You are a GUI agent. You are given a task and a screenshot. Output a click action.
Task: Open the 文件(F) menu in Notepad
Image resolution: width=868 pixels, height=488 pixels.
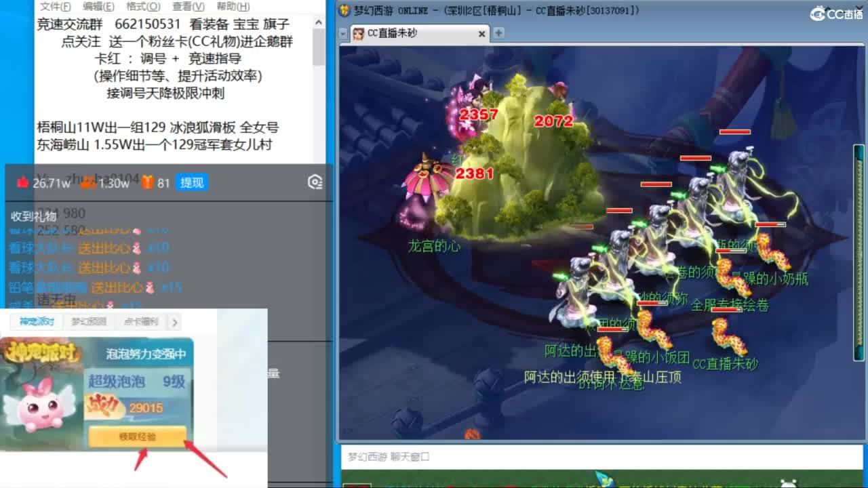point(55,6)
